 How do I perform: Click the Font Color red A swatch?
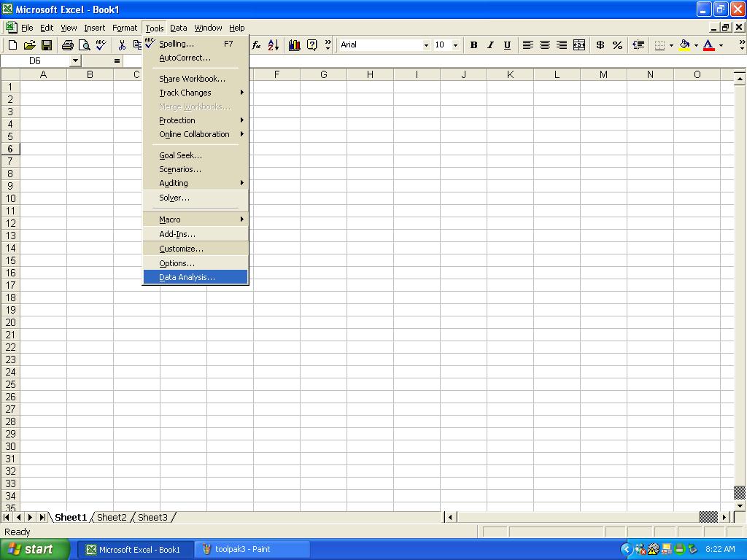click(x=708, y=45)
